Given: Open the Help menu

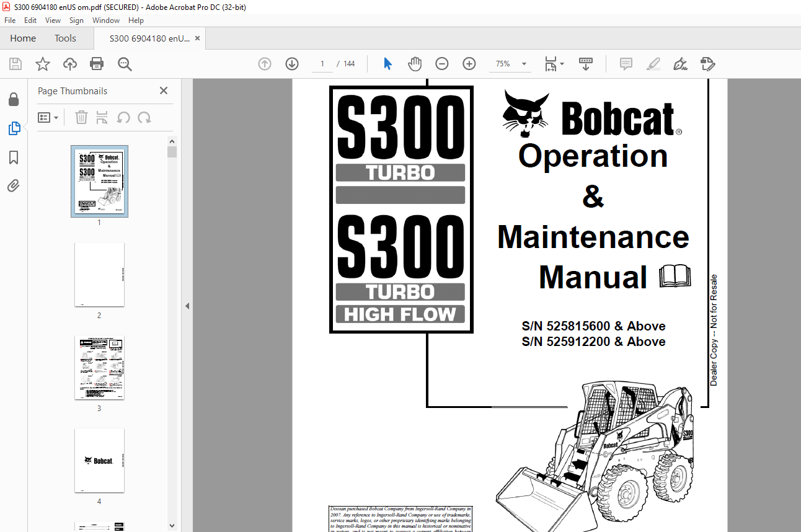Looking at the screenshot, I should pyautogui.click(x=136, y=20).
